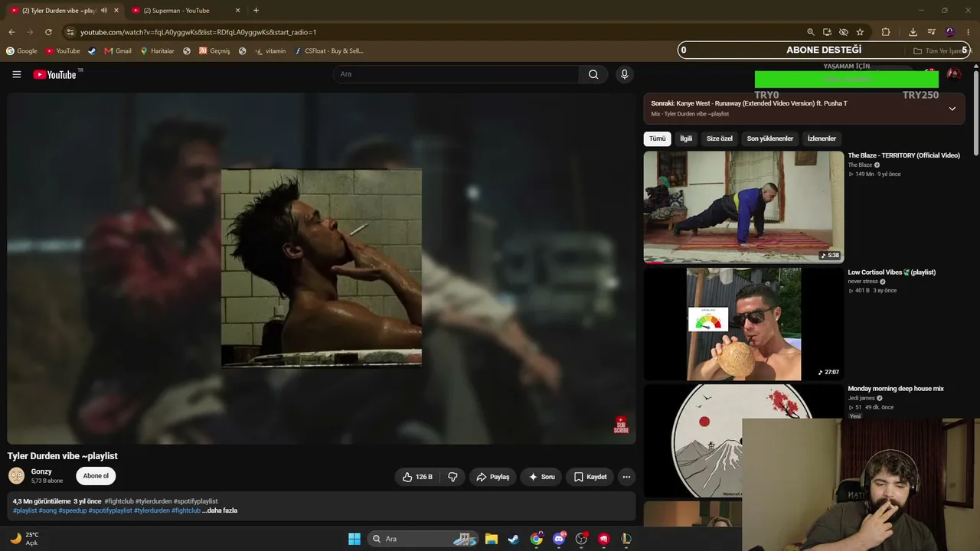Click the Tyler Durden video player
This screenshot has height=551, width=980.
pyautogui.click(x=322, y=268)
